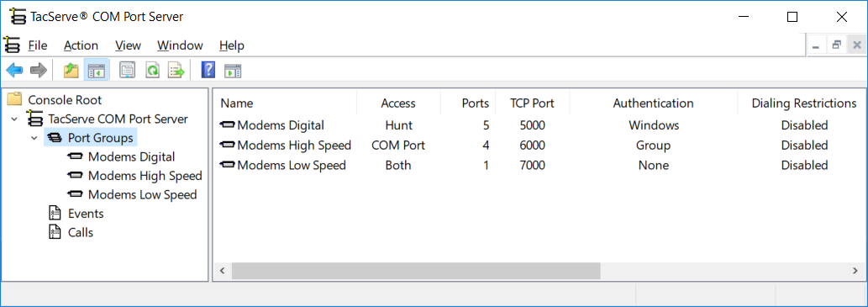The image size is (868, 307).
Task: Select Events in the tree
Action: pyautogui.click(x=86, y=214)
